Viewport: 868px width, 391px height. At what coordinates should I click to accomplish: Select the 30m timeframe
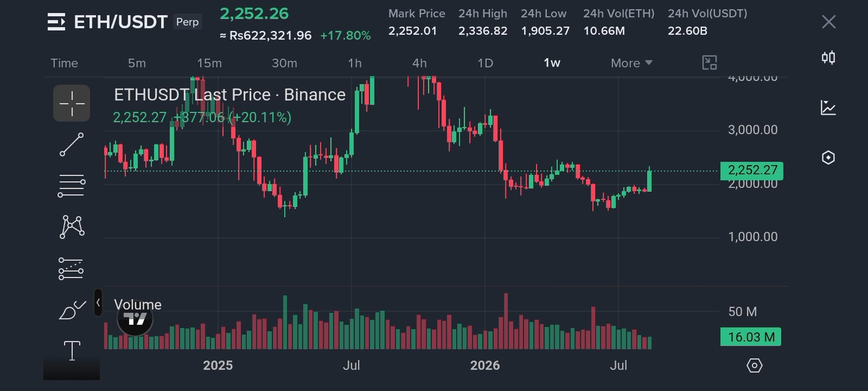284,63
